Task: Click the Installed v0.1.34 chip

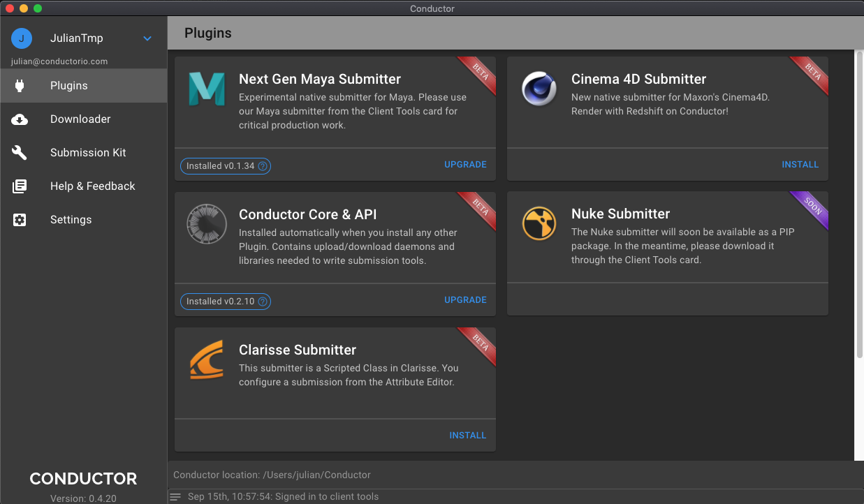Action: coord(226,166)
